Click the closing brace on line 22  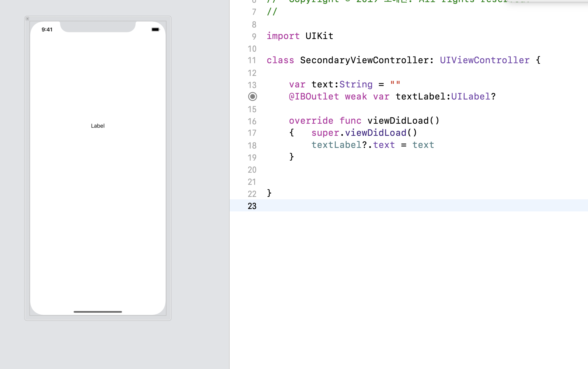pos(269,193)
